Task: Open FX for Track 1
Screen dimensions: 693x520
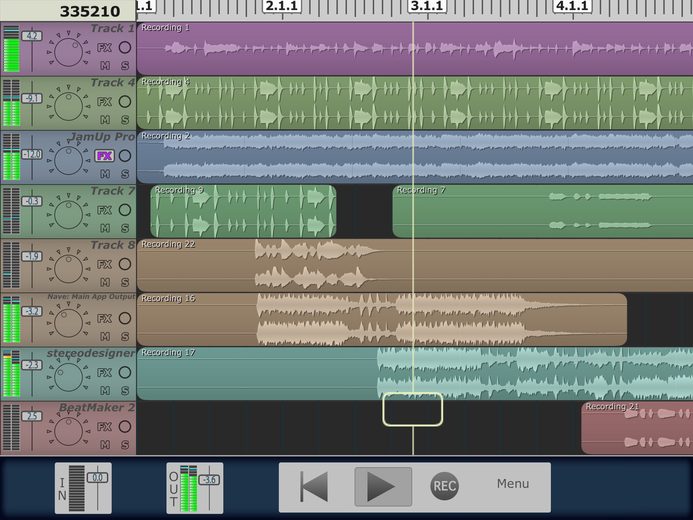Action: (x=104, y=47)
